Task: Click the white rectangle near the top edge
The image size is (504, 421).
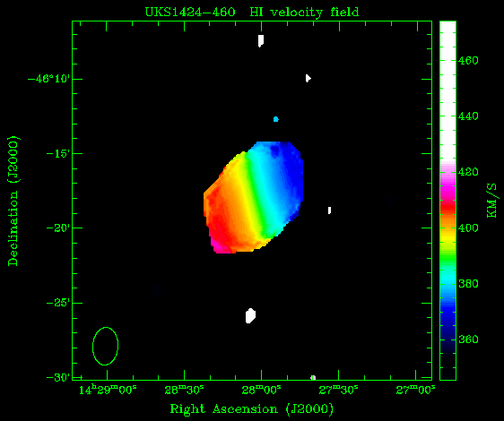Action: click(261, 41)
